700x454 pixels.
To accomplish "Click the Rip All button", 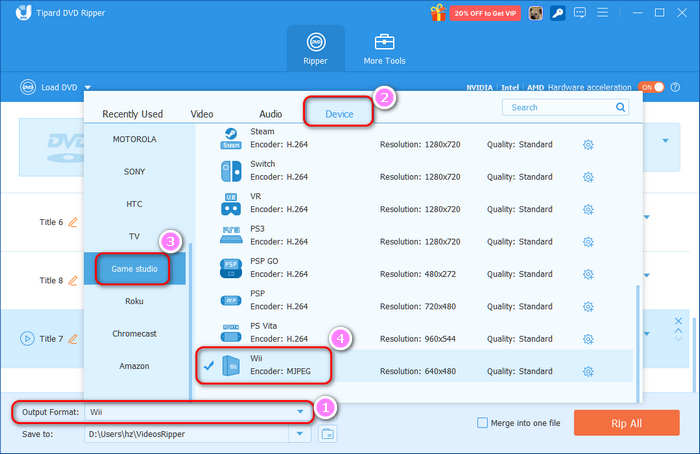I will pos(626,423).
